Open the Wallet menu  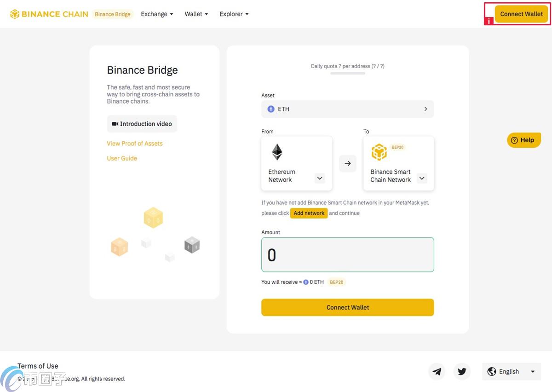pos(196,14)
